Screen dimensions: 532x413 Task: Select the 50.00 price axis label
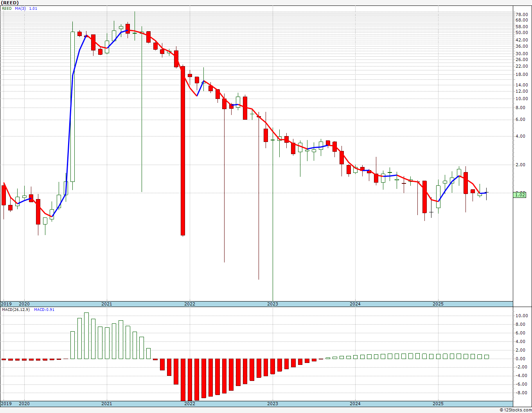click(x=522, y=32)
